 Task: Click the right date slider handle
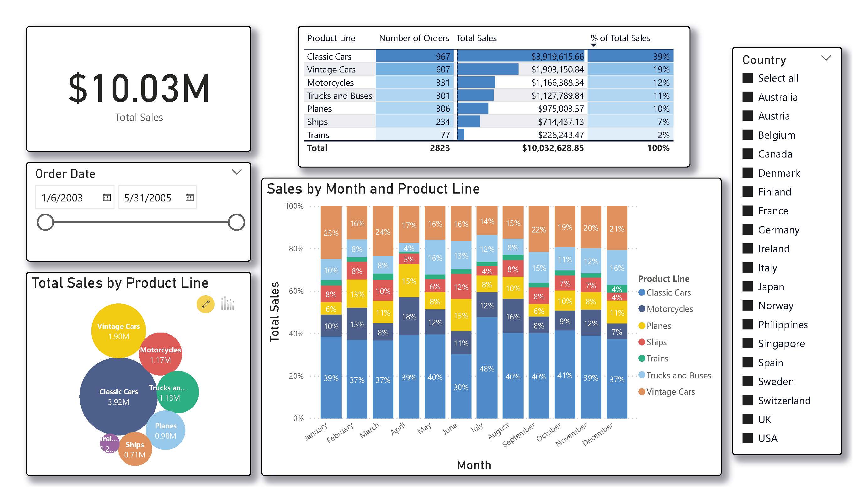236,222
